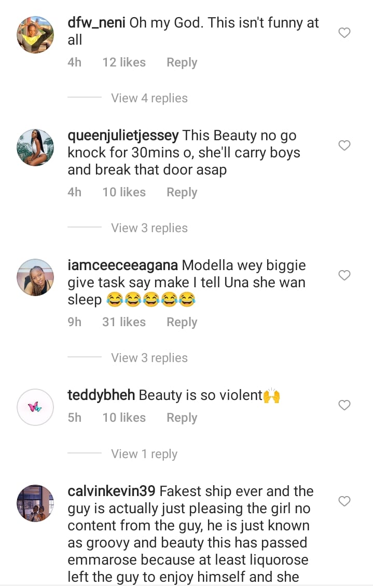Expand replies under iamceeceeagana's comment
This screenshot has width=373, height=588.
(149, 358)
